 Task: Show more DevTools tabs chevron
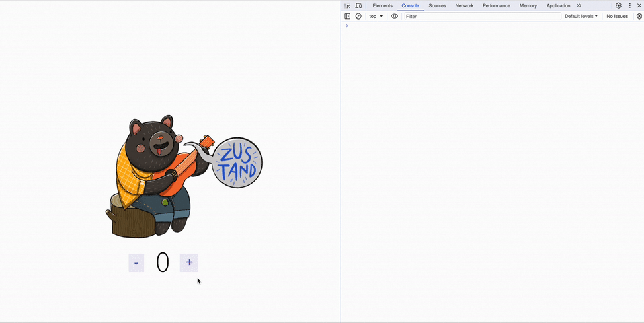click(579, 6)
